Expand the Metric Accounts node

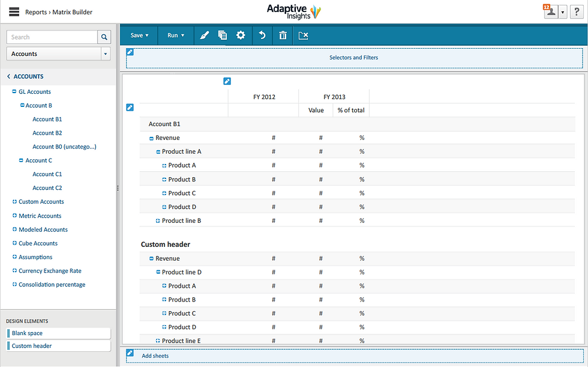click(x=14, y=216)
